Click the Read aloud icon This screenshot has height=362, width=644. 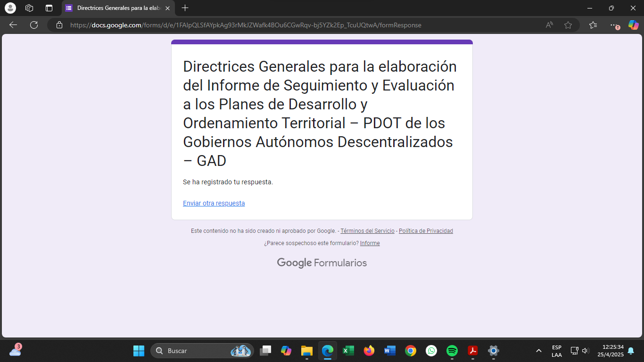coord(549,25)
